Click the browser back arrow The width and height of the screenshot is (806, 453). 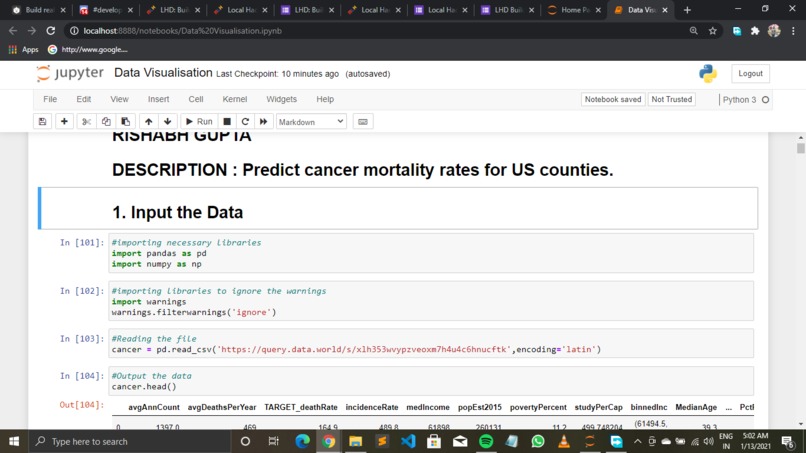(x=13, y=31)
